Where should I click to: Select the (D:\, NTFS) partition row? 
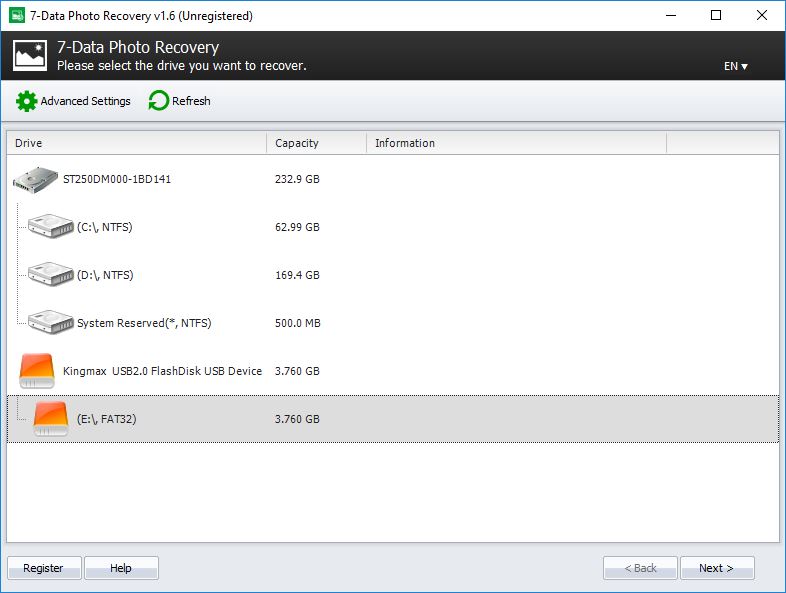(x=393, y=275)
